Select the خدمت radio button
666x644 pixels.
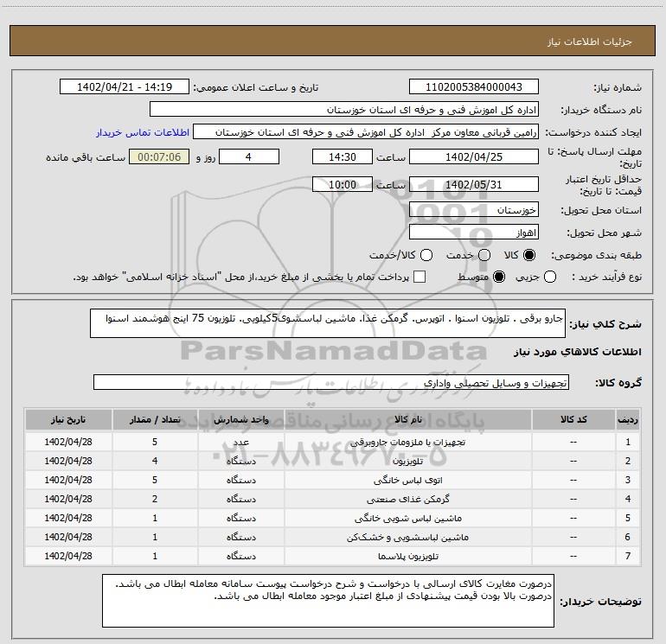484,255
